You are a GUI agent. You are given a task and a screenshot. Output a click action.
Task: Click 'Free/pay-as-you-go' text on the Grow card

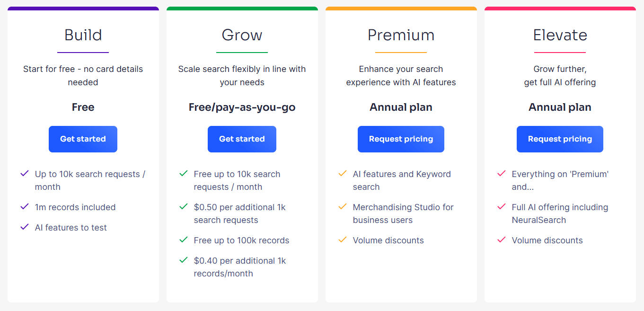click(242, 107)
